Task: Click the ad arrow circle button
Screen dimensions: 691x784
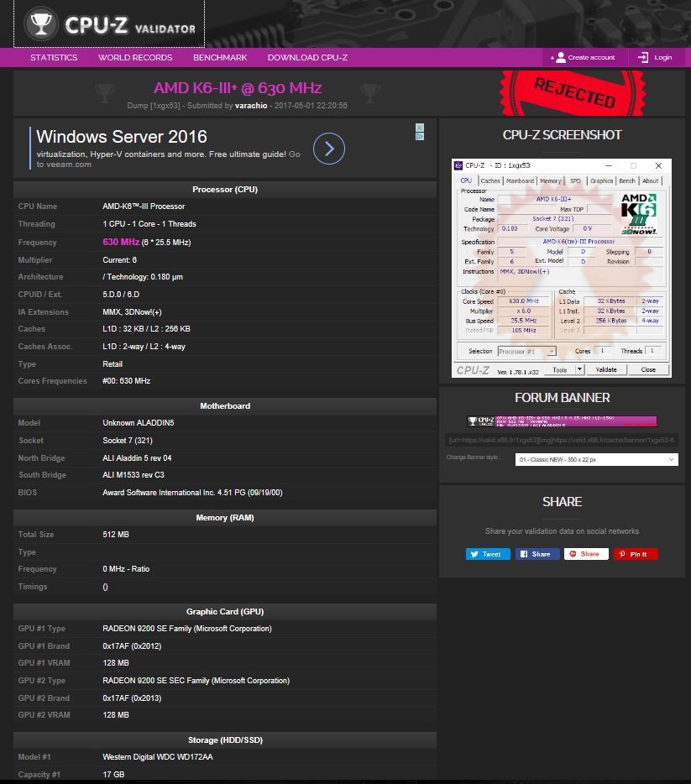Action: (329, 149)
